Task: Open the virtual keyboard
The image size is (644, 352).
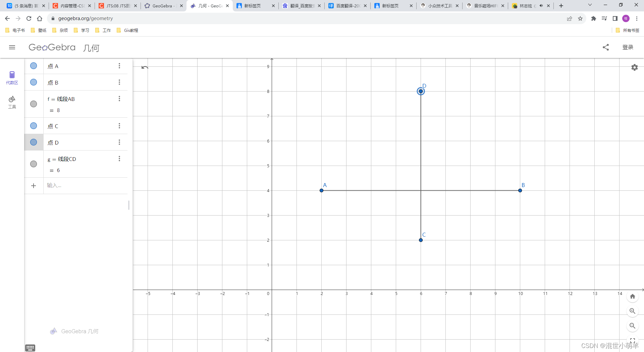Action: 30,348
